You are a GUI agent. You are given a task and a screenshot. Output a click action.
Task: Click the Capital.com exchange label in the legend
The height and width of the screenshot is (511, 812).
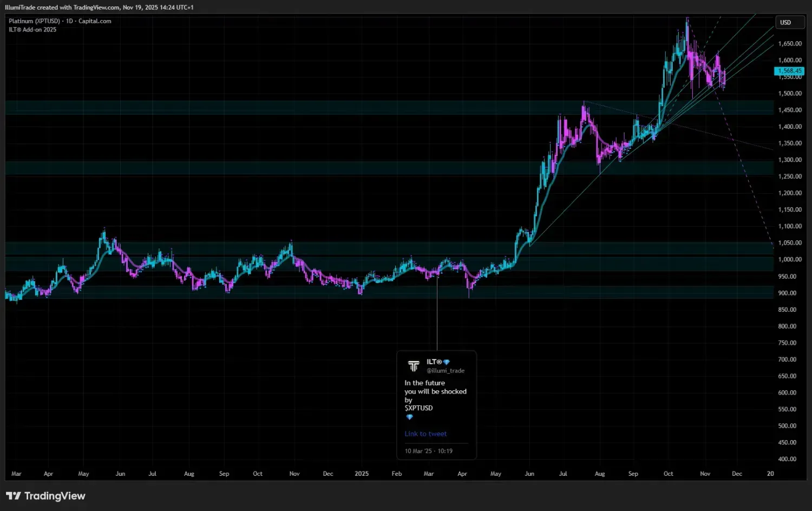pos(95,21)
